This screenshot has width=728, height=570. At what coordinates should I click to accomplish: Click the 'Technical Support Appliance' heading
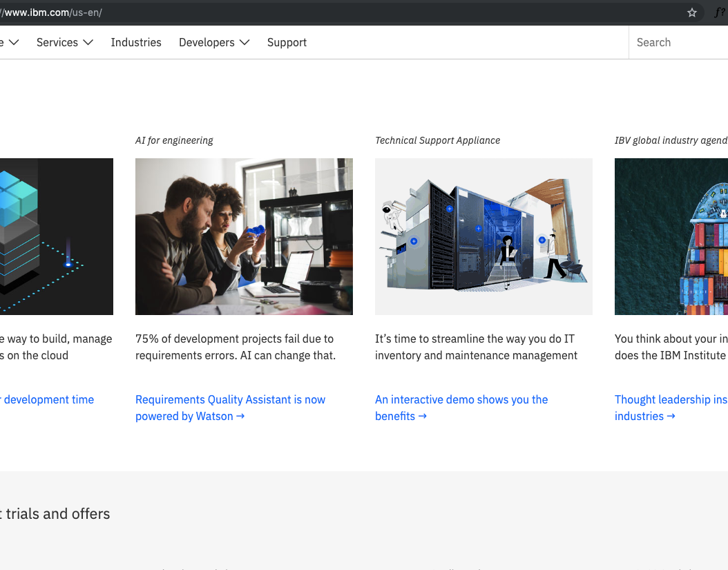coord(437,140)
